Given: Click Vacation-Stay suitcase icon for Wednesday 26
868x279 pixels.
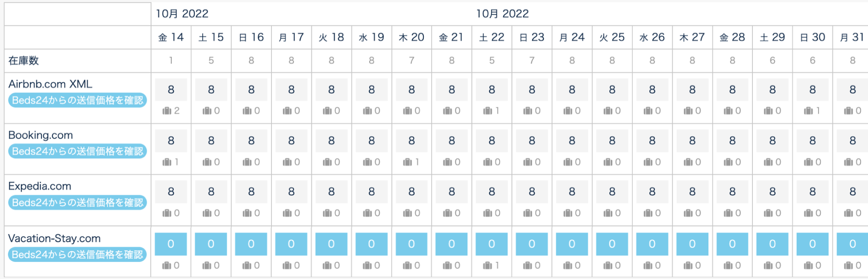Looking at the screenshot, I should pyautogui.click(x=648, y=266).
